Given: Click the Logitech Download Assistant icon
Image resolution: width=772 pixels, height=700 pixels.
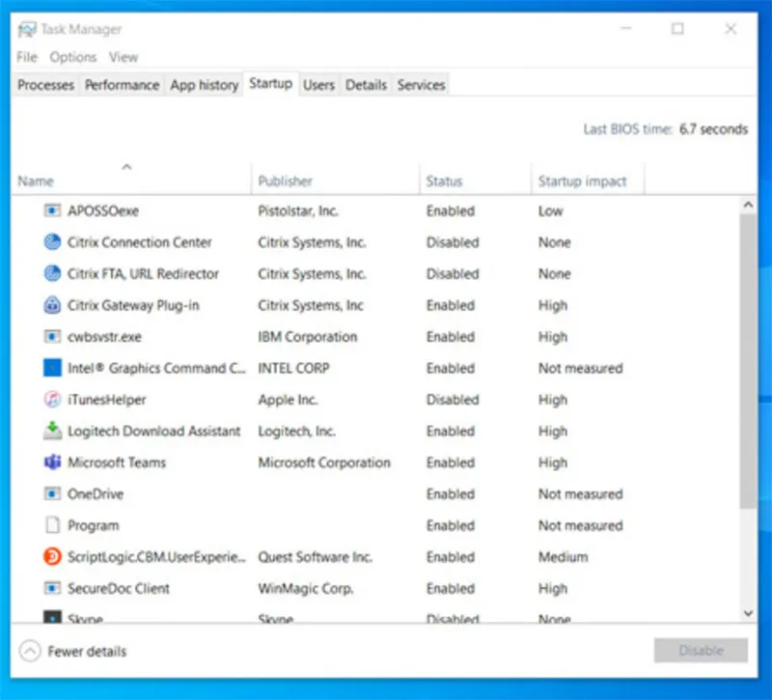Looking at the screenshot, I should (x=52, y=431).
